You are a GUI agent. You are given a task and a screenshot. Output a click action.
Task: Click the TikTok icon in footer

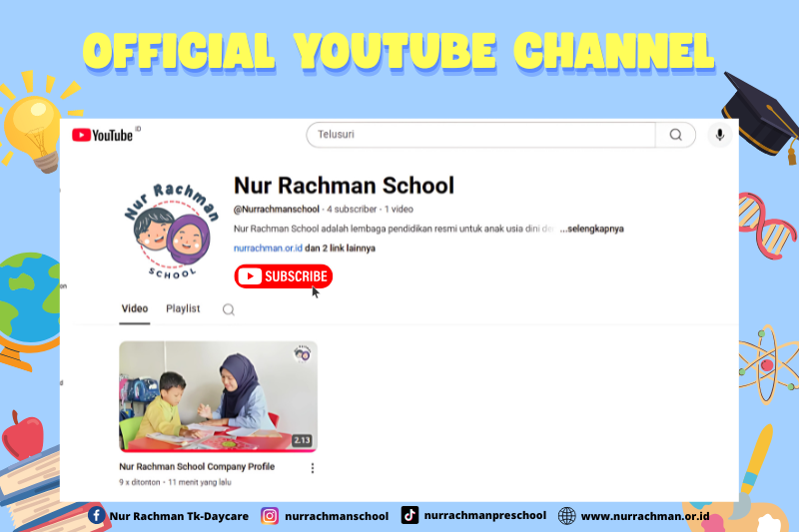point(409,515)
